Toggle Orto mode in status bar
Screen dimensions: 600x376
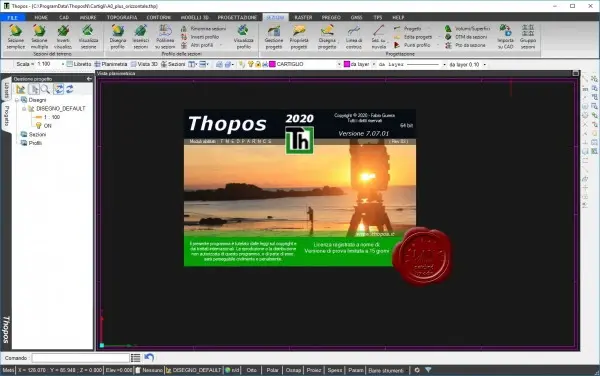pos(251,370)
